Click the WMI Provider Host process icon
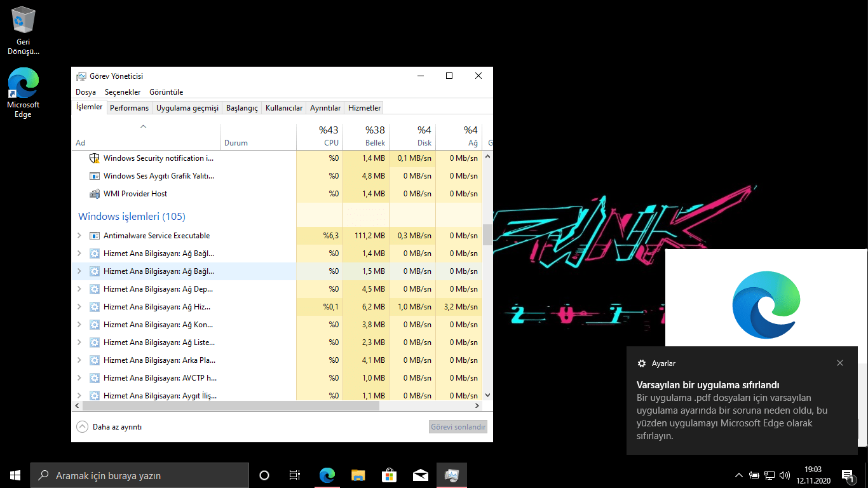This screenshot has height=488, width=868. 95,194
